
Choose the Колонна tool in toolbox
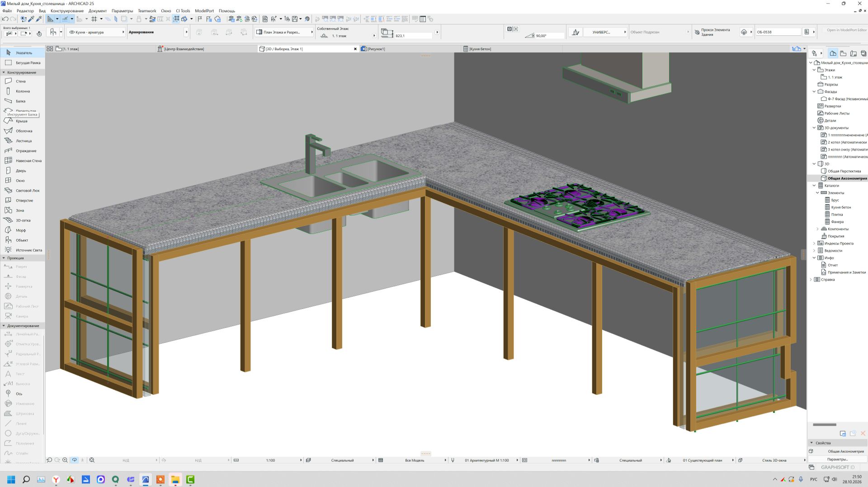pyautogui.click(x=22, y=91)
